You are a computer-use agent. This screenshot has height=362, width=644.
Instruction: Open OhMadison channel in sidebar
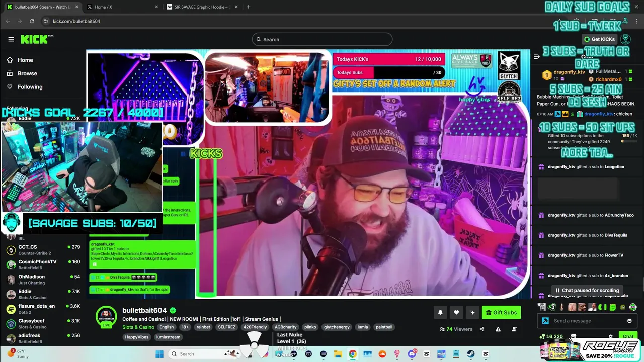[x=43, y=279]
